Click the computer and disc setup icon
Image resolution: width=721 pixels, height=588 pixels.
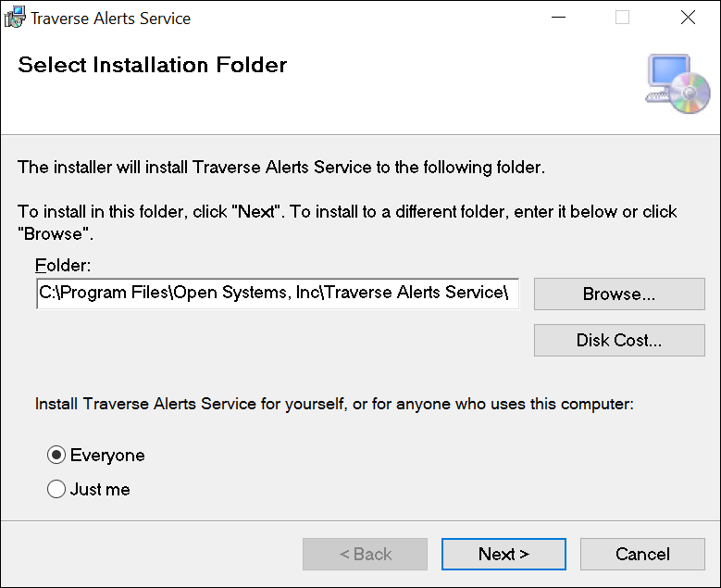coord(677,83)
